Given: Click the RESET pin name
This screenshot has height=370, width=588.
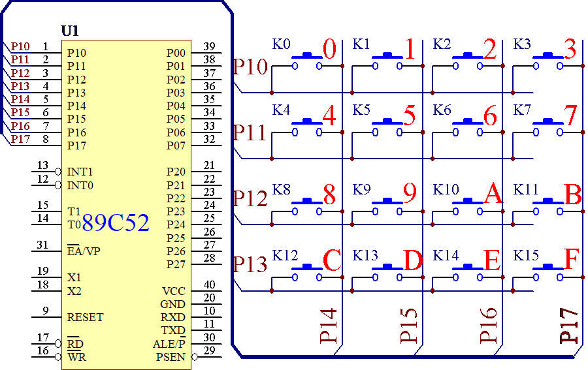Looking at the screenshot, I should (85, 317).
